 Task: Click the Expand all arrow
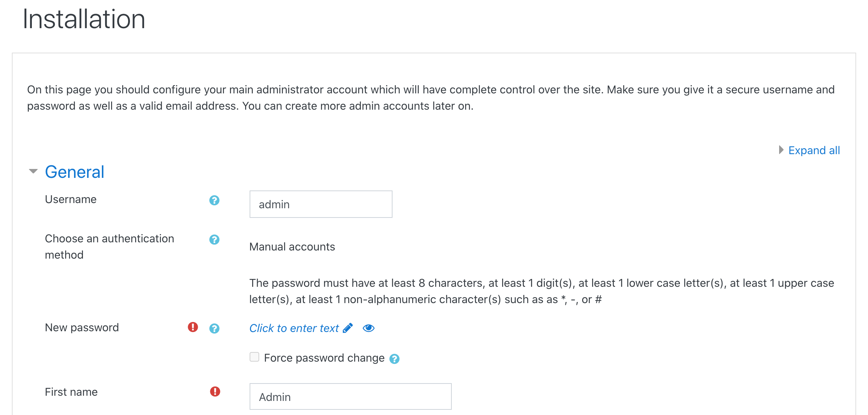pos(781,150)
